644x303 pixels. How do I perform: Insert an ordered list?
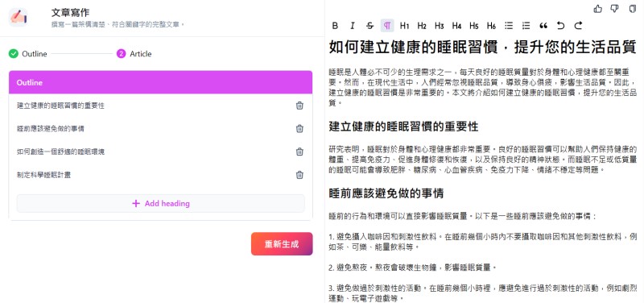526,26
